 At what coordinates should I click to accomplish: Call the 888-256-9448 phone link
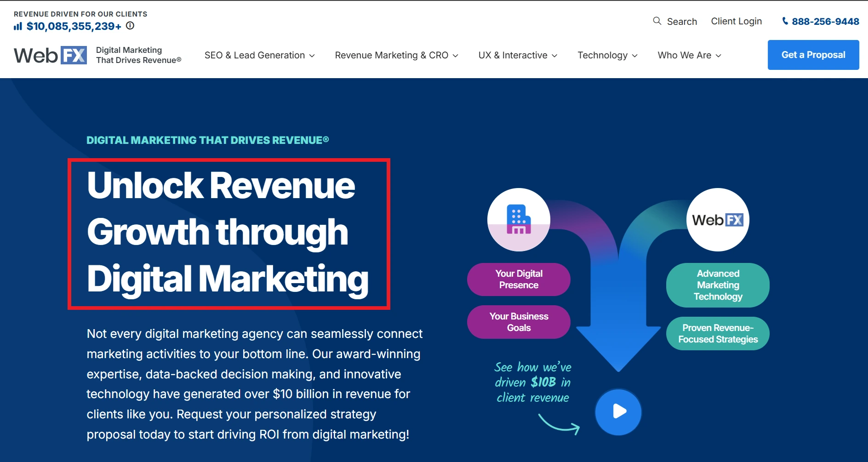click(x=825, y=21)
